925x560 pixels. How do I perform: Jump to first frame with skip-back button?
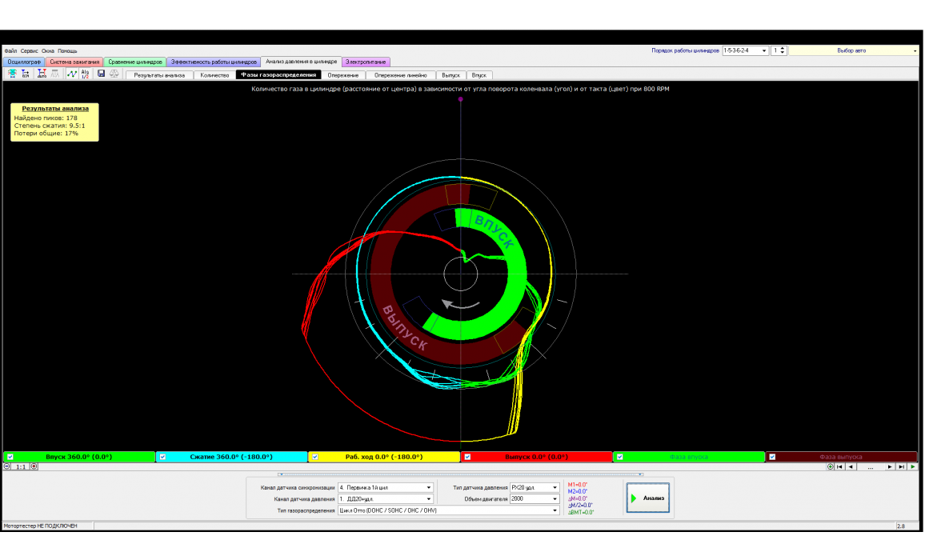(839, 466)
